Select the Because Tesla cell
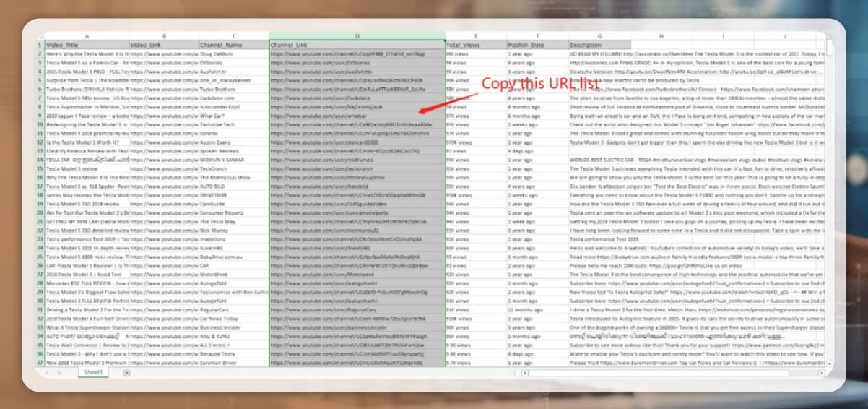868x409 pixels. tap(234, 354)
